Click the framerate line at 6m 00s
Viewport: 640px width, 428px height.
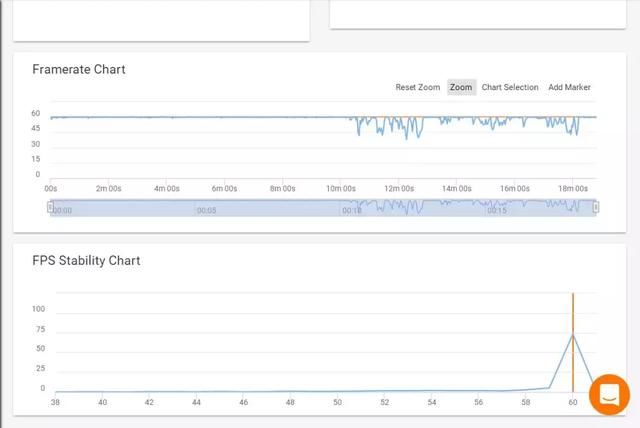point(224,118)
